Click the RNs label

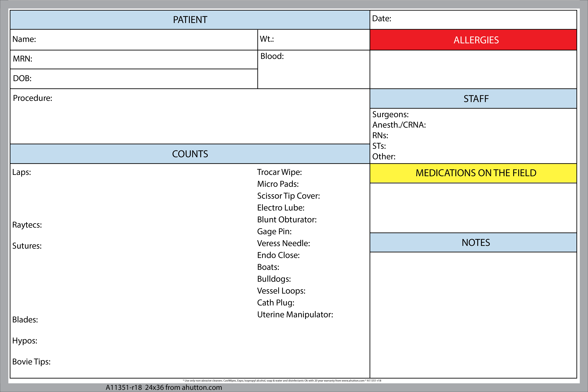click(x=380, y=135)
